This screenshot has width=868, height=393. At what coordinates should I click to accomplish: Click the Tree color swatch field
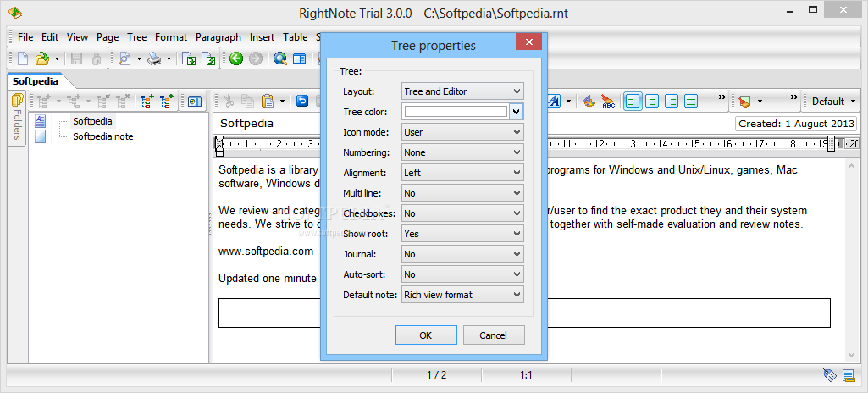pos(456,112)
